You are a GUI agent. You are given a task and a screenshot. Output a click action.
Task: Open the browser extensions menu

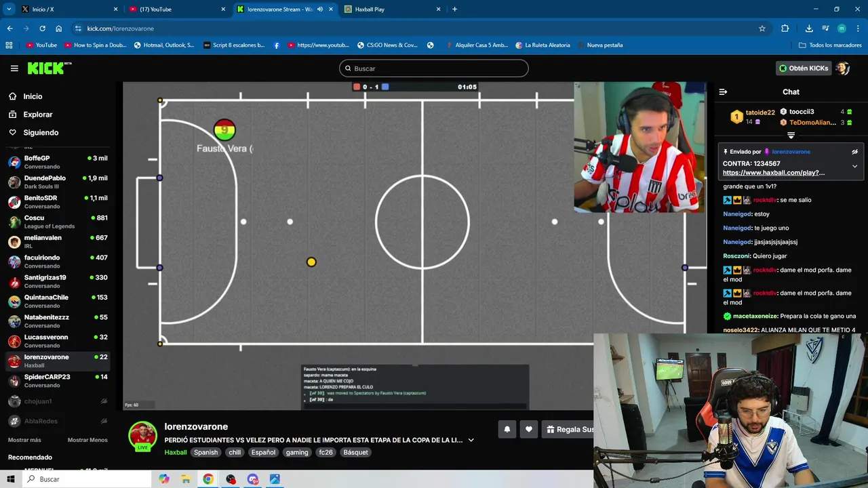[785, 28]
